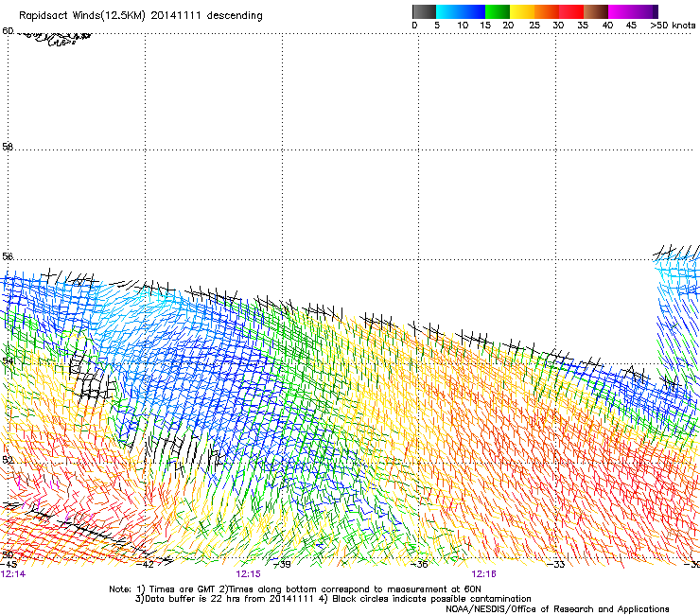Image resolution: width=700 pixels, height=615 pixels.
Task: Pick the red 30-35 knots legend swatch
Action: click(x=571, y=11)
